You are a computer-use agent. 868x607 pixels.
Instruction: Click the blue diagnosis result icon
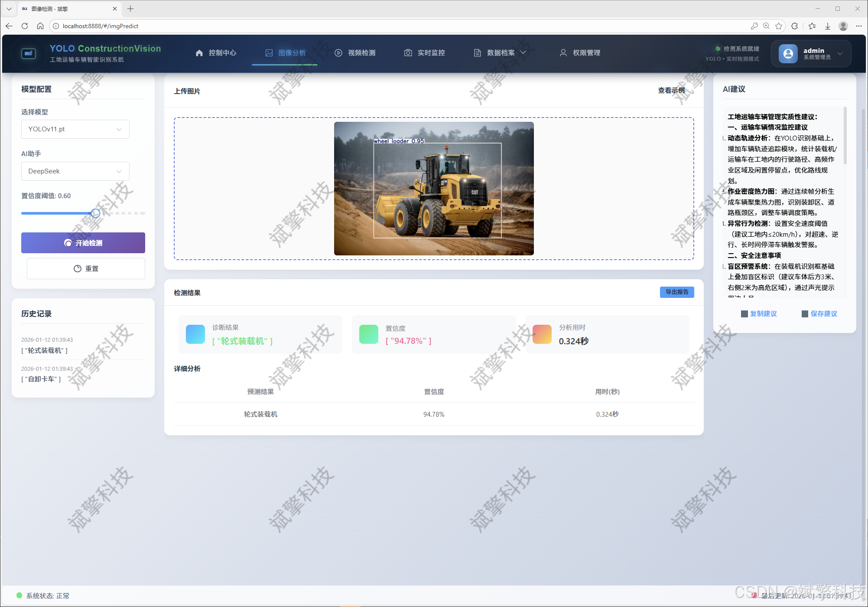pos(195,334)
